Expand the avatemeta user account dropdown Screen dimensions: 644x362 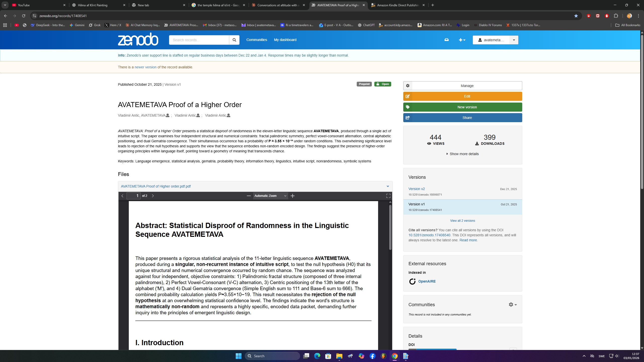point(514,40)
